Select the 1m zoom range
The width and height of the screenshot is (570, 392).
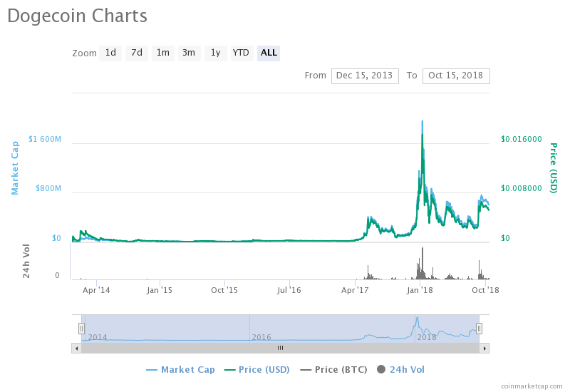(x=163, y=53)
